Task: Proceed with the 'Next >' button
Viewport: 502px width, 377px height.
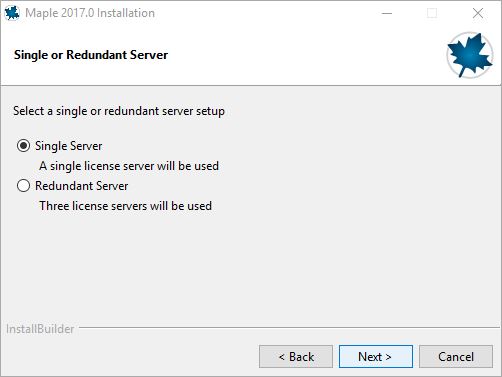Action: pyautogui.click(x=376, y=357)
